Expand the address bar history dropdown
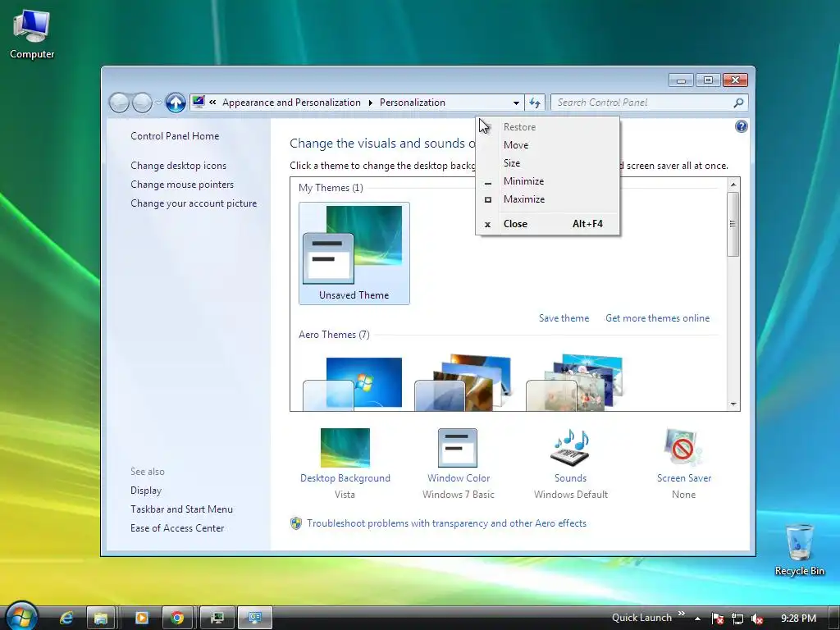 (x=516, y=103)
